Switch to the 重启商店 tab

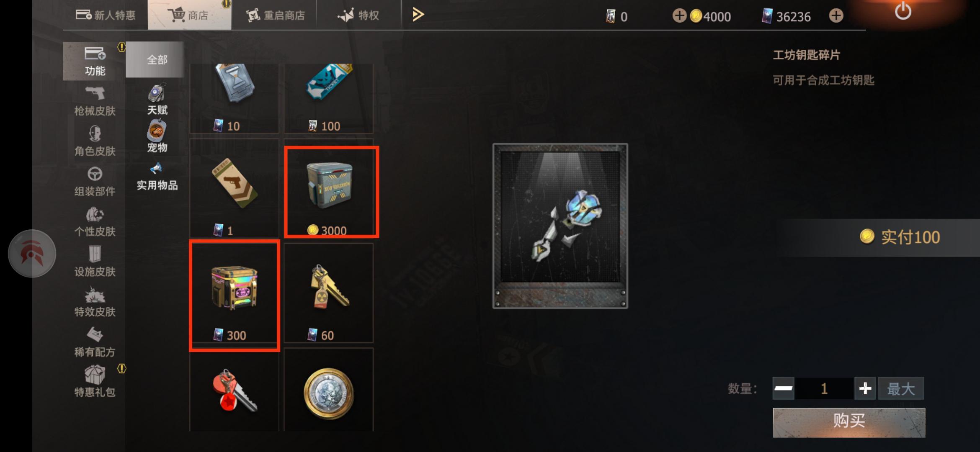click(x=275, y=15)
